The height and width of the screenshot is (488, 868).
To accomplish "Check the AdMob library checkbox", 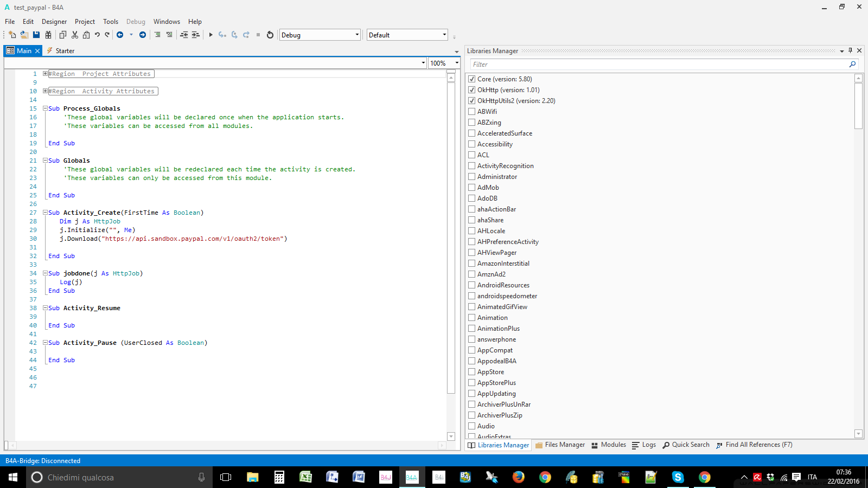I will pos(472,188).
